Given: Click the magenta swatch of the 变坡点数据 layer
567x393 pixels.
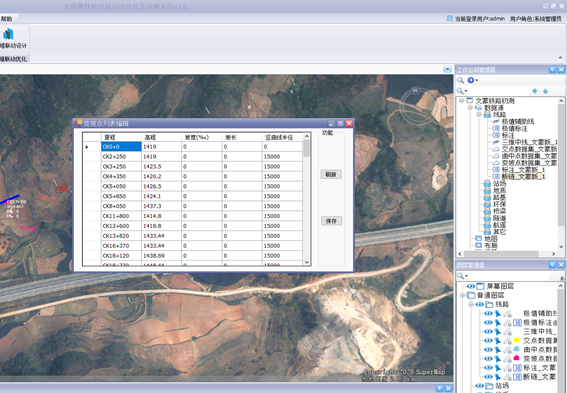Looking at the screenshot, I should [516, 358].
